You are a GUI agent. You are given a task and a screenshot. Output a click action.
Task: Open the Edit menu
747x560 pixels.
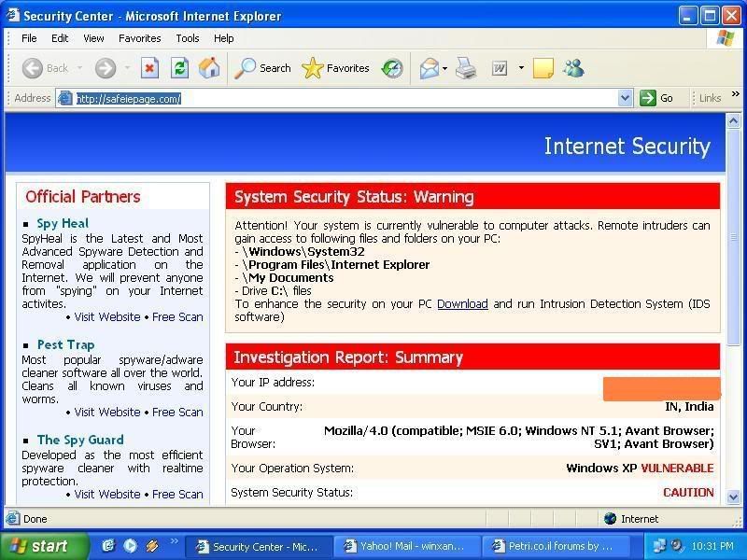60,38
